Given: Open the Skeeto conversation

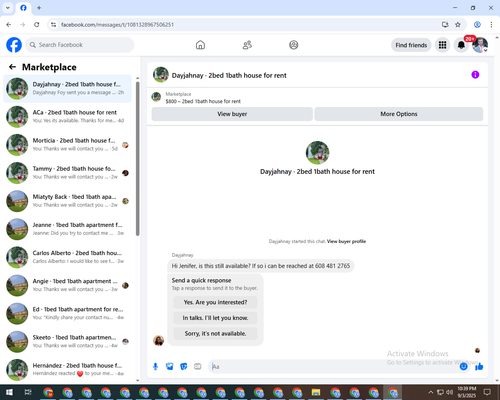Looking at the screenshot, I should 67,341.
